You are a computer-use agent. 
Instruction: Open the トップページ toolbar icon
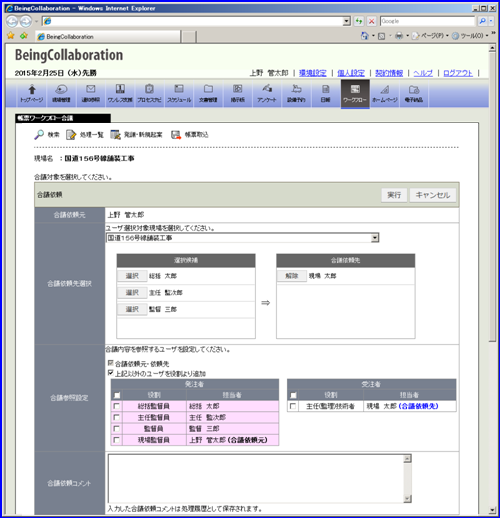[x=32, y=94]
